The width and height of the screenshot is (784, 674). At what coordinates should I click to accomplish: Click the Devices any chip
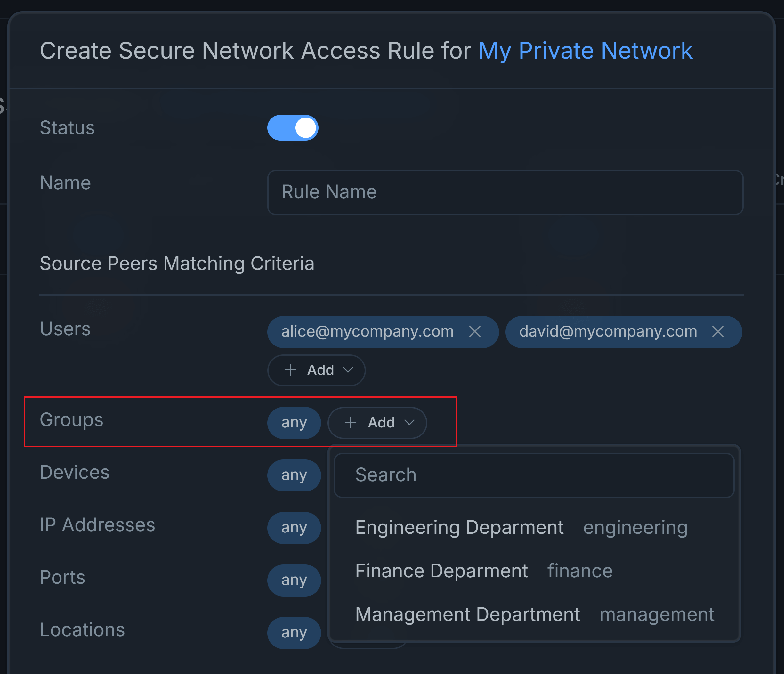tap(294, 475)
